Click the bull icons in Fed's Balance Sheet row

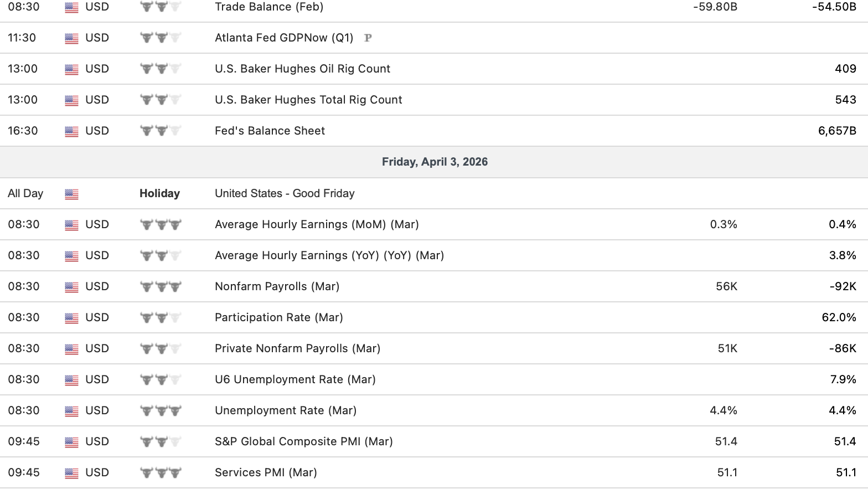click(x=161, y=131)
